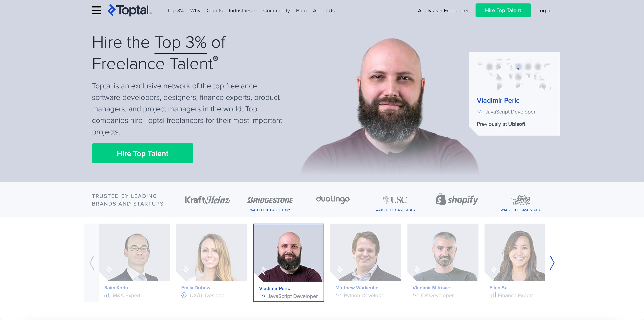Click the Kraft Heinz logo

tap(207, 200)
